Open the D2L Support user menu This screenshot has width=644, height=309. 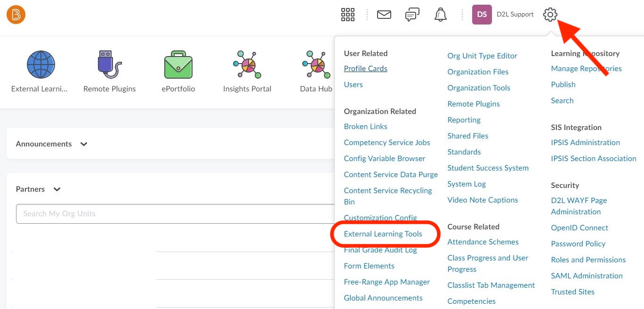515,15
